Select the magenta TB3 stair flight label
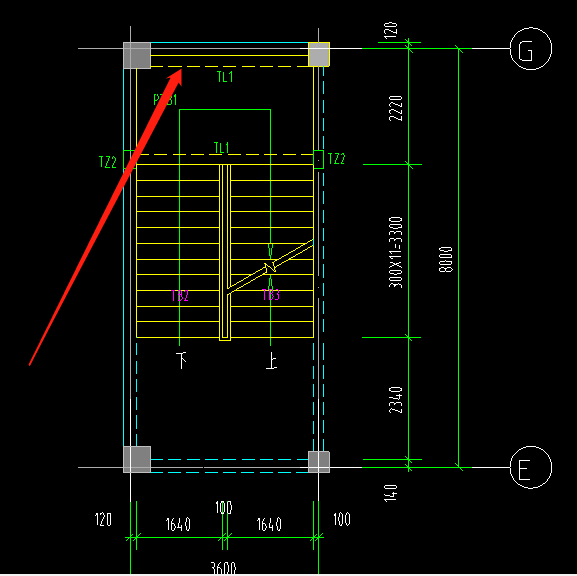Viewport: 577px width, 576px height. point(271,295)
